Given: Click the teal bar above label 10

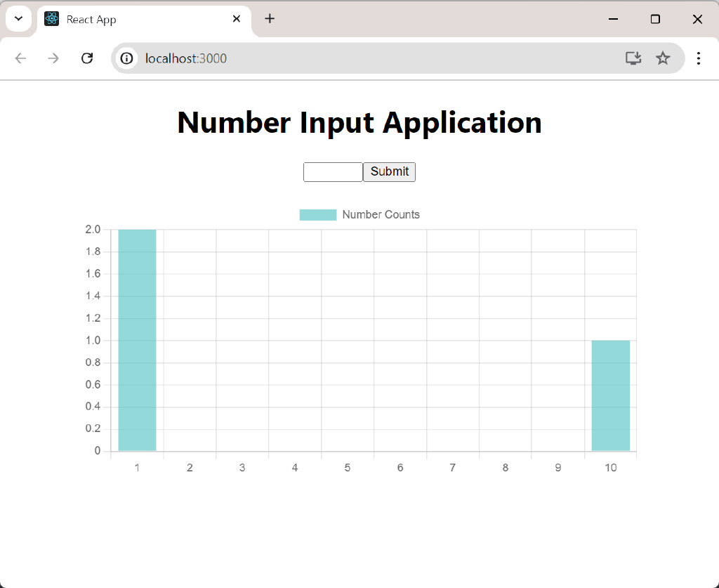Looking at the screenshot, I should (611, 393).
